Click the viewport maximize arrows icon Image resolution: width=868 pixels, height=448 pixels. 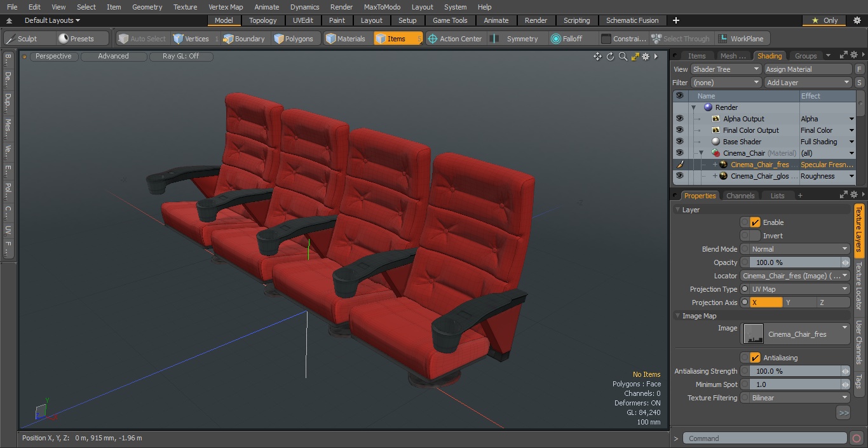635,57
